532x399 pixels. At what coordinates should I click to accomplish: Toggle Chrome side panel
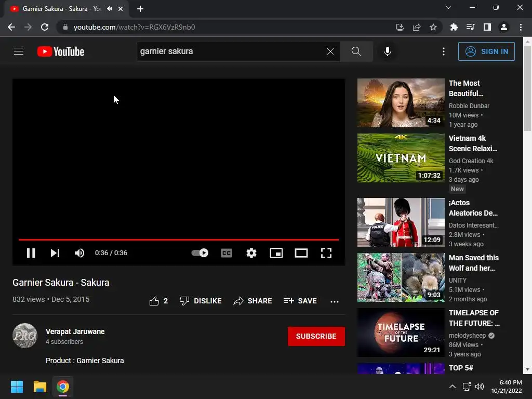487,27
